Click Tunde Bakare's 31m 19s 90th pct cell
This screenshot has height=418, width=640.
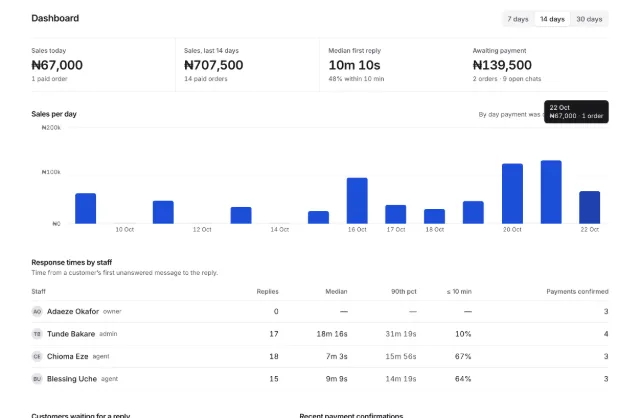click(x=401, y=334)
